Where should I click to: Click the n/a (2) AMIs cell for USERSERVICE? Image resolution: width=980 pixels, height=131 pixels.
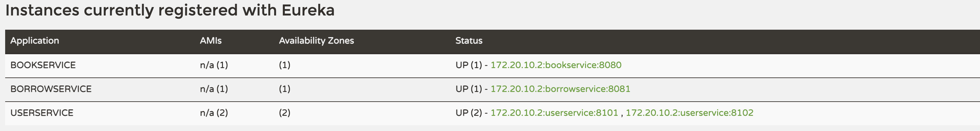pos(214,113)
